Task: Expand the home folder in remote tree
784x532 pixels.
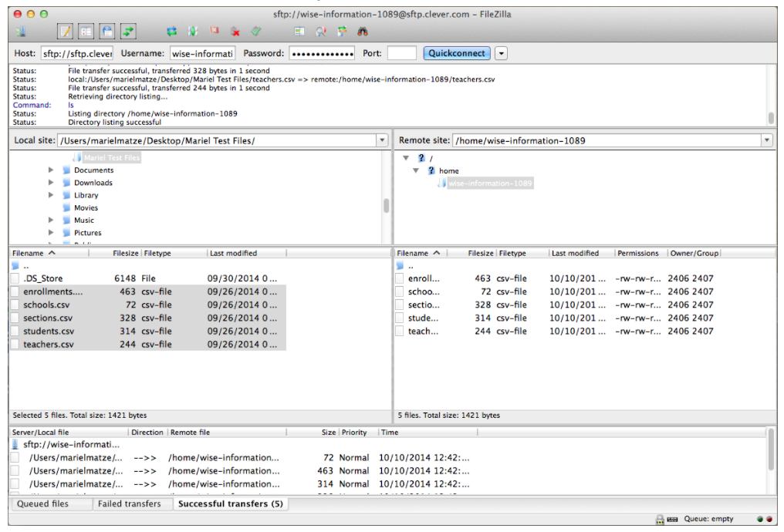Action: (x=415, y=170)
